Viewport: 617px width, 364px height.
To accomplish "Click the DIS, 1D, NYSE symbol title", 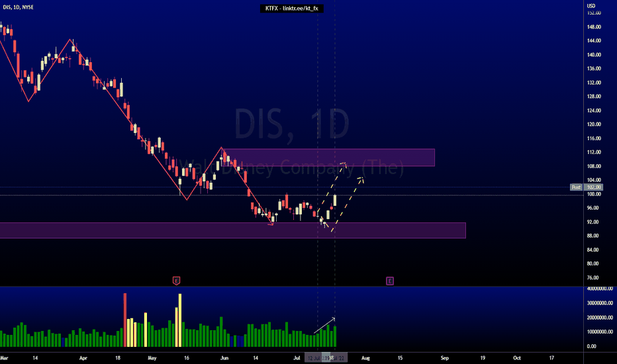I will (18, 7).
